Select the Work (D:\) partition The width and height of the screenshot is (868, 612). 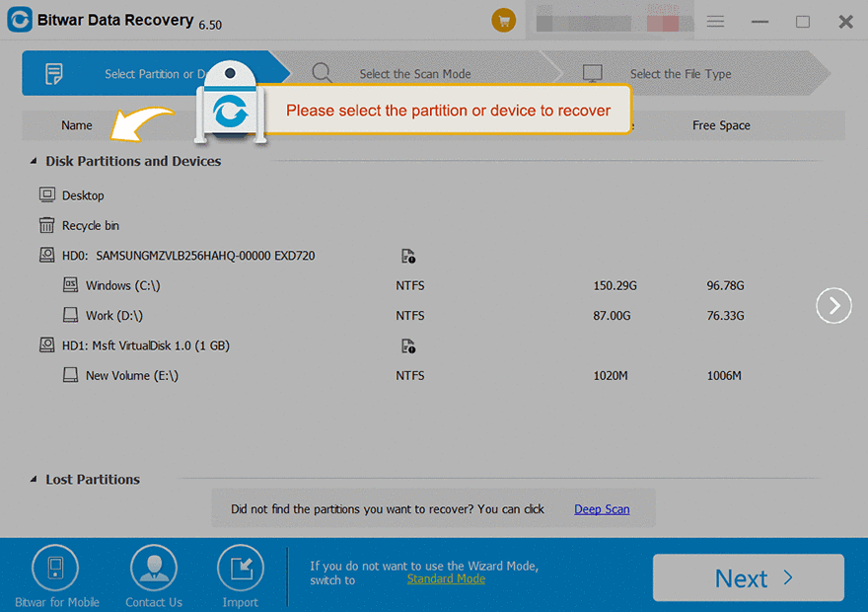pyautogui.click(x=113, y=316)
